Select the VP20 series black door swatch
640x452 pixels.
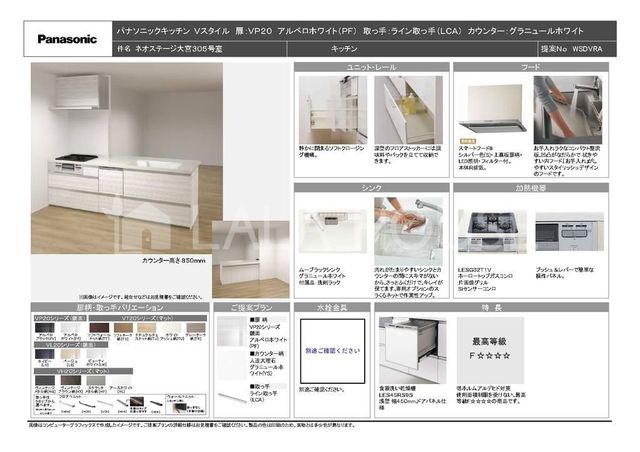pos(44,328)
